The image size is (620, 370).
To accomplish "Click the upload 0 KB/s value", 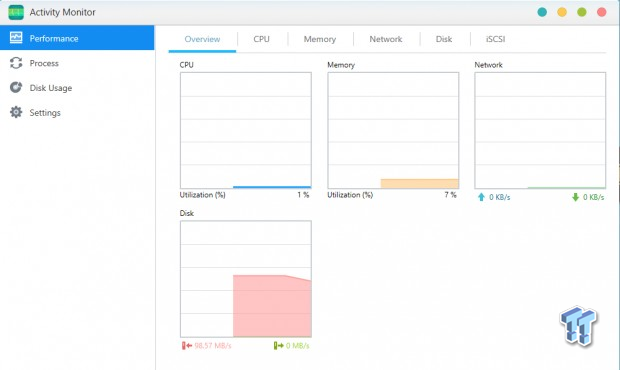I will pos(499,197).
